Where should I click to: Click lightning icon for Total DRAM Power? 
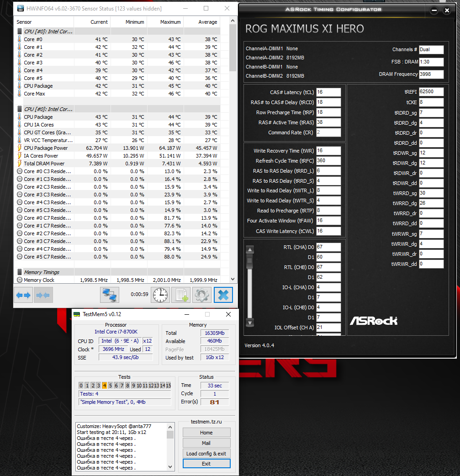(x=20, y=164)
